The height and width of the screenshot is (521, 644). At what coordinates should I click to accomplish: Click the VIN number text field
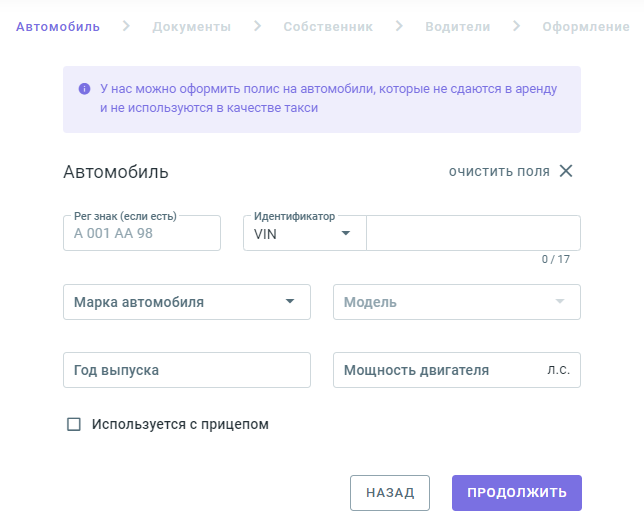[473, 233]
